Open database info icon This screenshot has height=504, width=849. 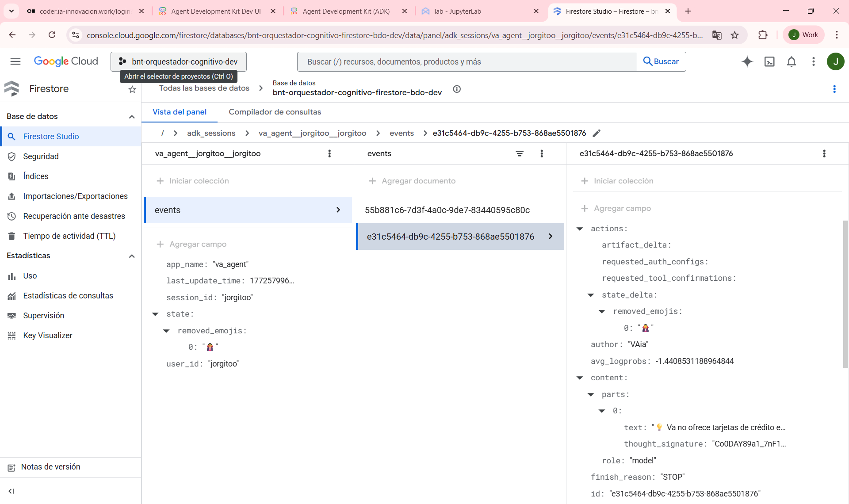[457, 89]
